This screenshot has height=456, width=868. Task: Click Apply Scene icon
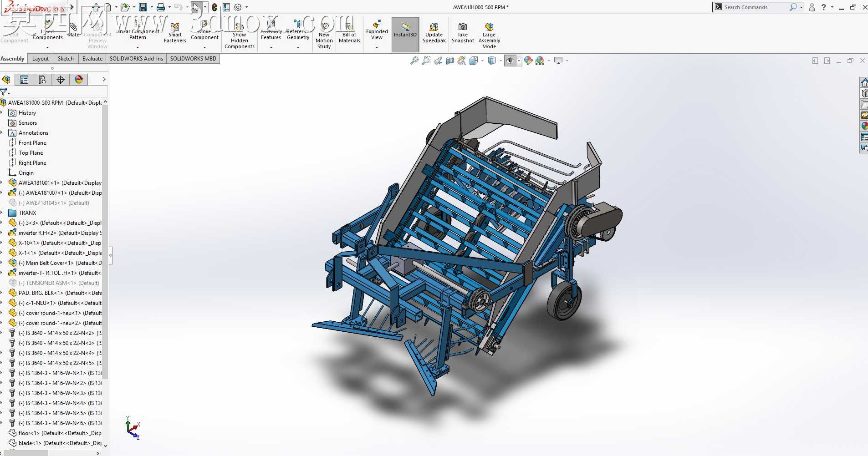(540, 61)
